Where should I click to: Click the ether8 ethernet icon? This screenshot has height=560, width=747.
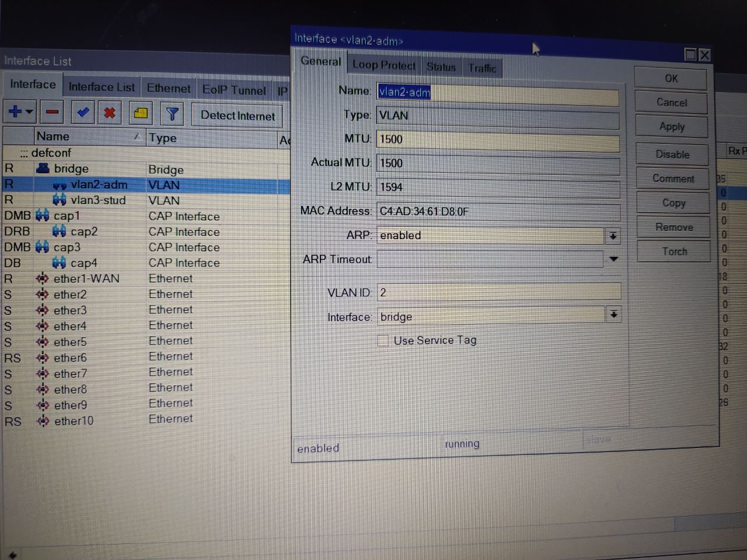click(x=43, y=389)
